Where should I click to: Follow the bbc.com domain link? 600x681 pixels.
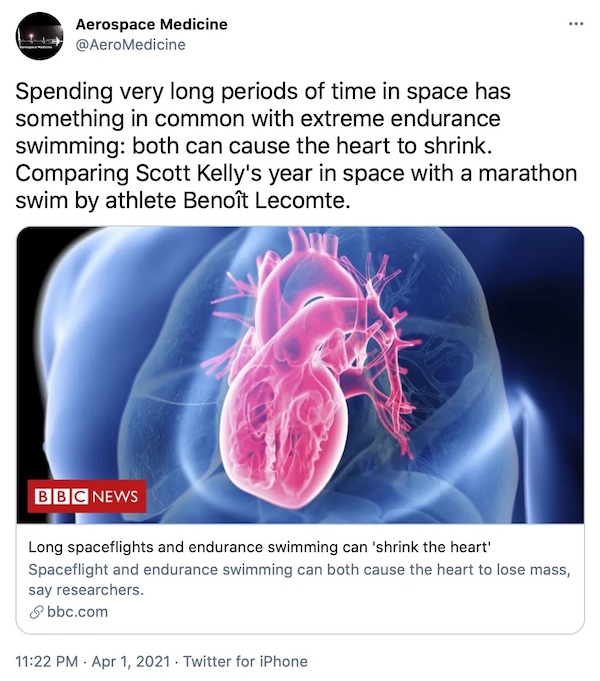(x=77, y=612)
